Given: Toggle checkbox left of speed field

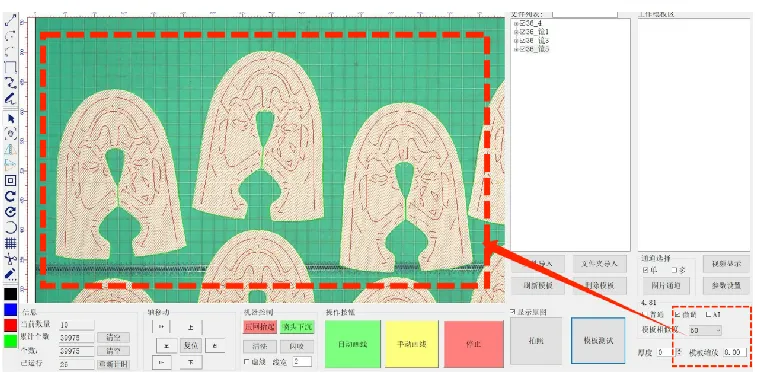Looking at the screenshot, I should pos(247,362).
